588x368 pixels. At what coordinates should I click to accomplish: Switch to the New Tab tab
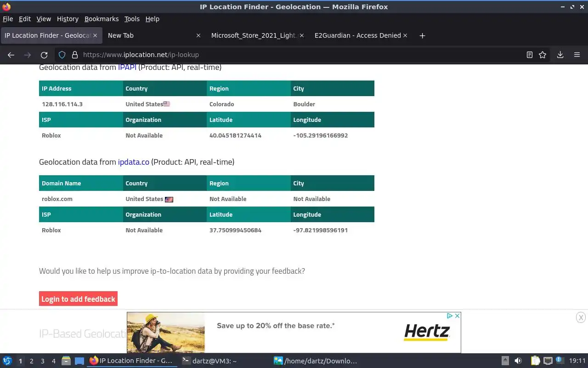pyautogui.click(x=155, y=35)
